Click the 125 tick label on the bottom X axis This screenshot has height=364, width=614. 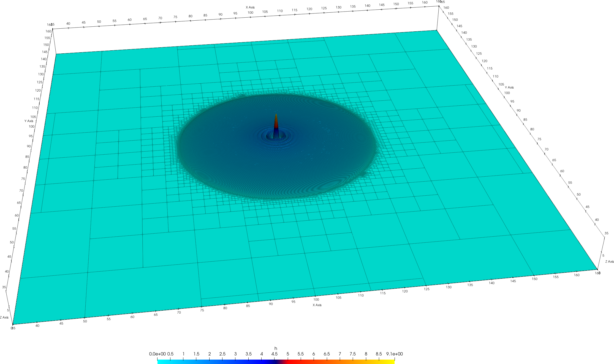(x=426, y=289)
